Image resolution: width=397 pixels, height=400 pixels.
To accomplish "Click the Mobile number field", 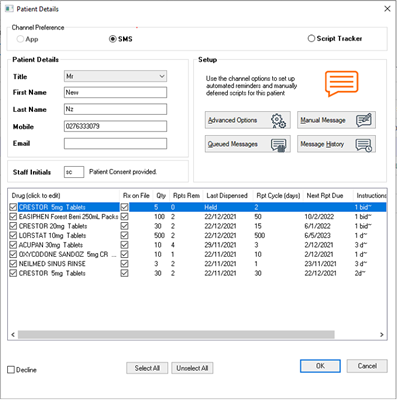I will pyautogui.click(x=115, y=126).
